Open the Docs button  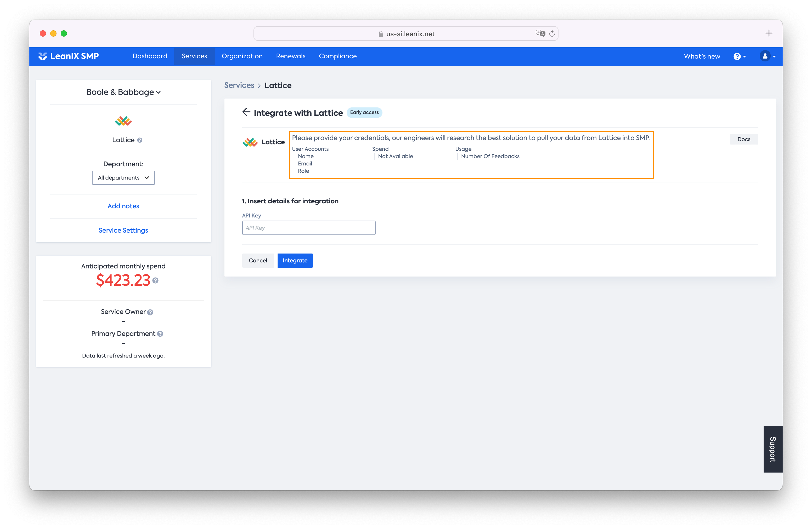(744, 139)
